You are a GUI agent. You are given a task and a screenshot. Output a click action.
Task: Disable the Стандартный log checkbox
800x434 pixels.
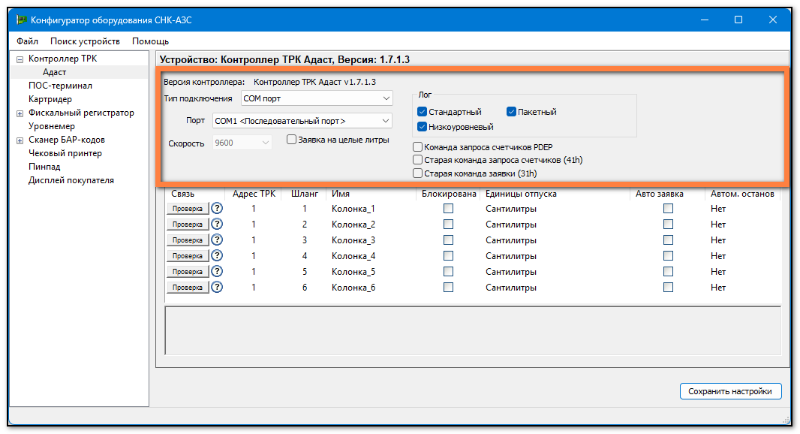pyautogui.click(x=423, y=111)
